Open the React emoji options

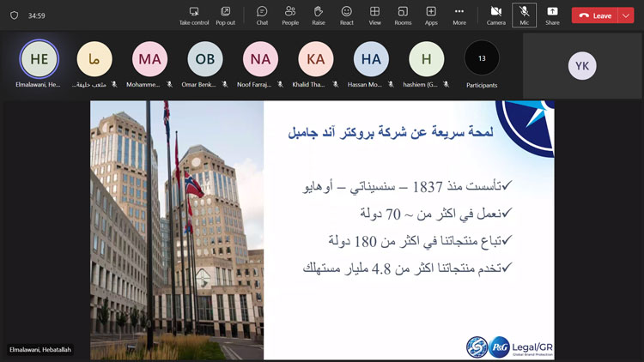pos(346,15)
